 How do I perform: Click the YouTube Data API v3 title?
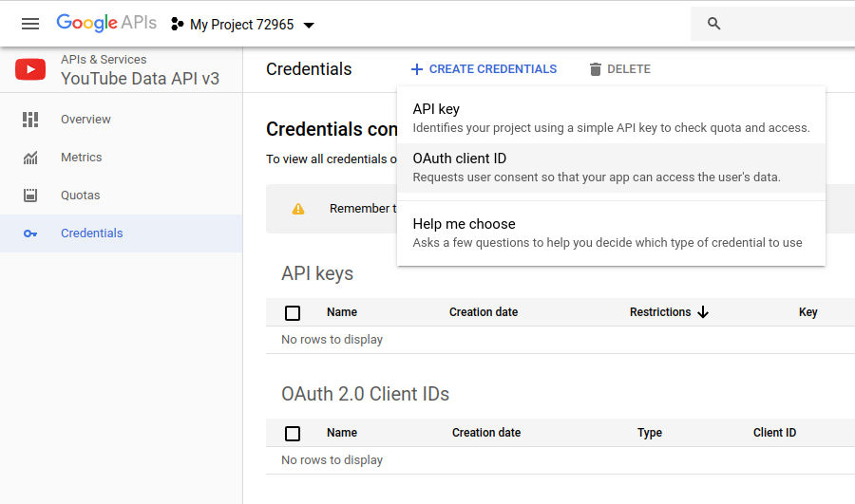(x=141, y=79)
